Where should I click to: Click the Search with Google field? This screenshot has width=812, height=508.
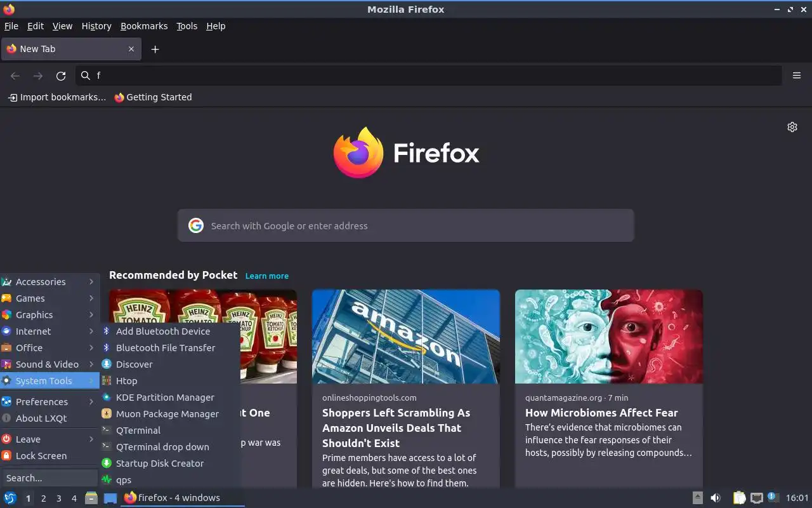tap(406, 225)
